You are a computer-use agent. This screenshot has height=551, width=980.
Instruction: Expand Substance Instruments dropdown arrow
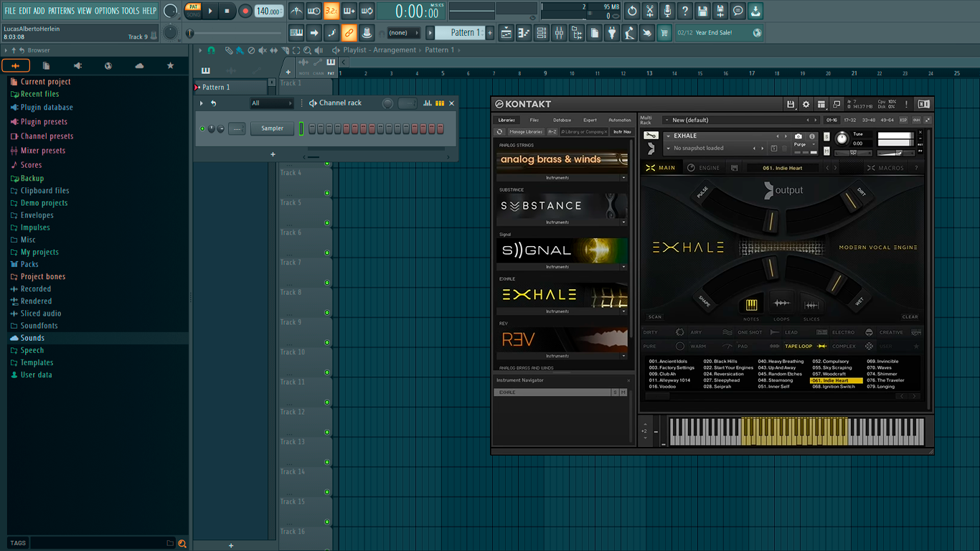click(623, 222)
